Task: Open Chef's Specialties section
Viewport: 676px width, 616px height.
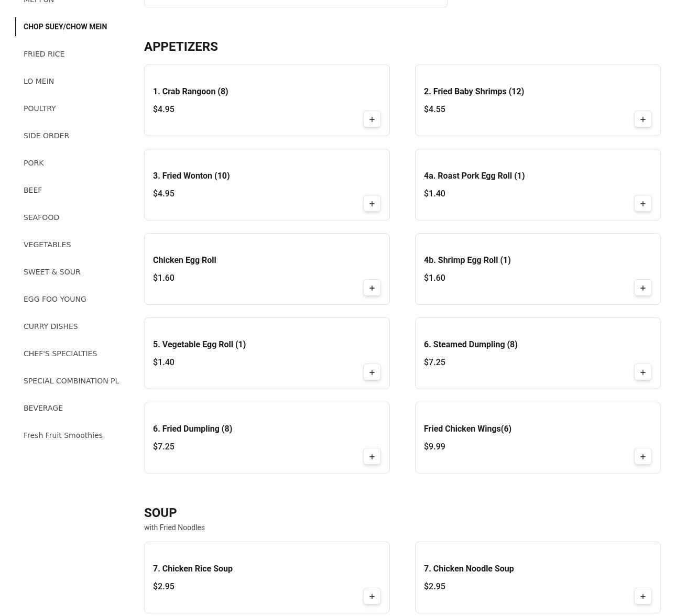Action: click(x=60, y=354)
